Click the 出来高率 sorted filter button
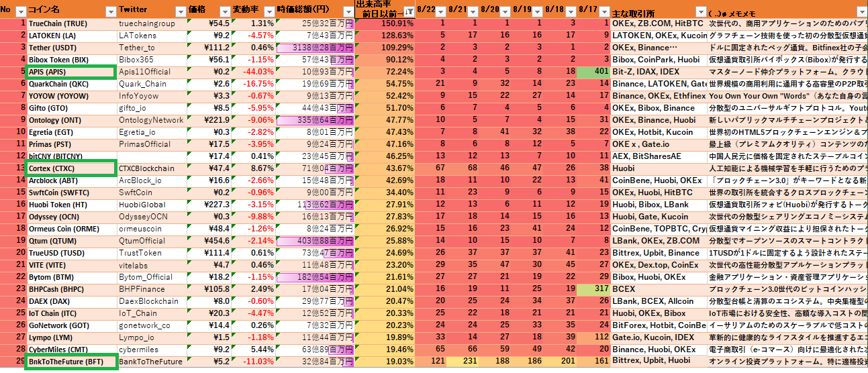The image size is (868, 373). click(x=408, y=11)
